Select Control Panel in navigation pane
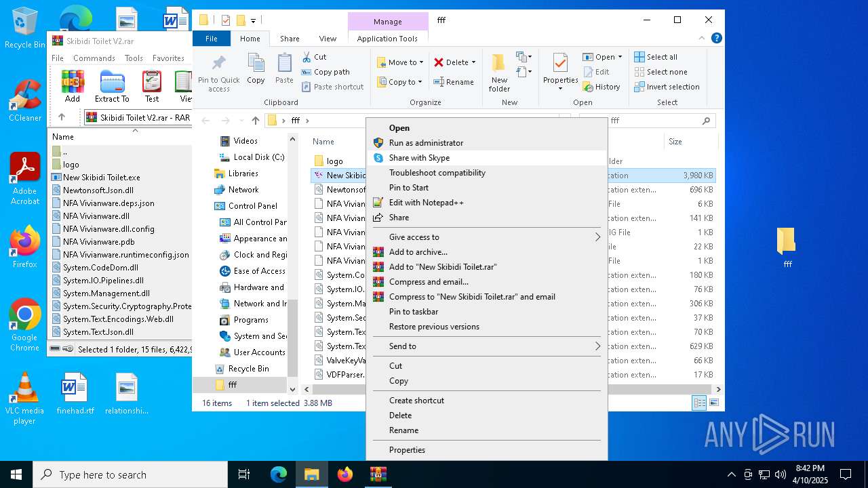Viewport: 868px width, 488px height. 253,206
